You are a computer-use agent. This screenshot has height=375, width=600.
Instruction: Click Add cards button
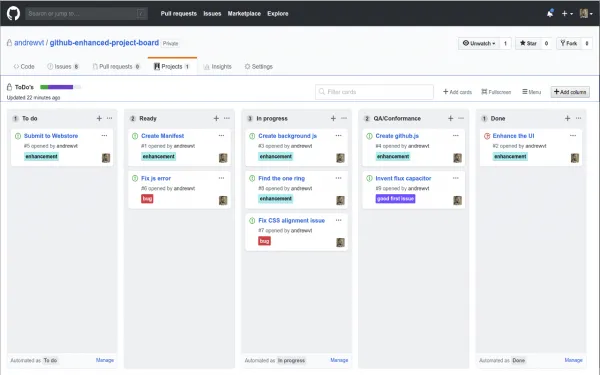coord(457,92)
